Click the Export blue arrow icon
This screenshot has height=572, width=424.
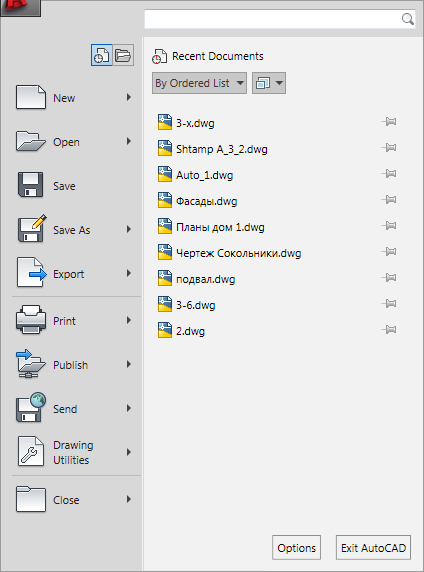(31, 273)
